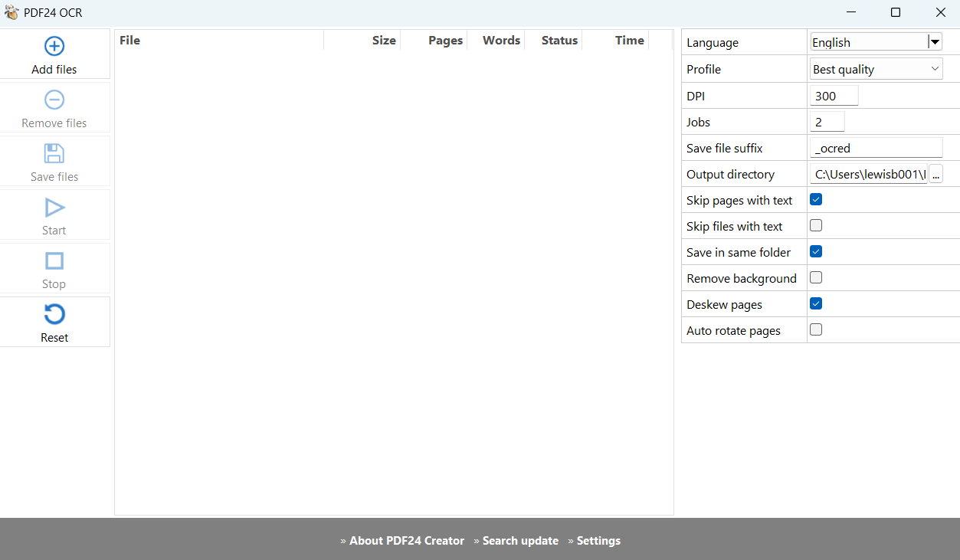Enable Remove background checkbox
The width and height of the screenshot is (960, 560).
coord(816,277)
